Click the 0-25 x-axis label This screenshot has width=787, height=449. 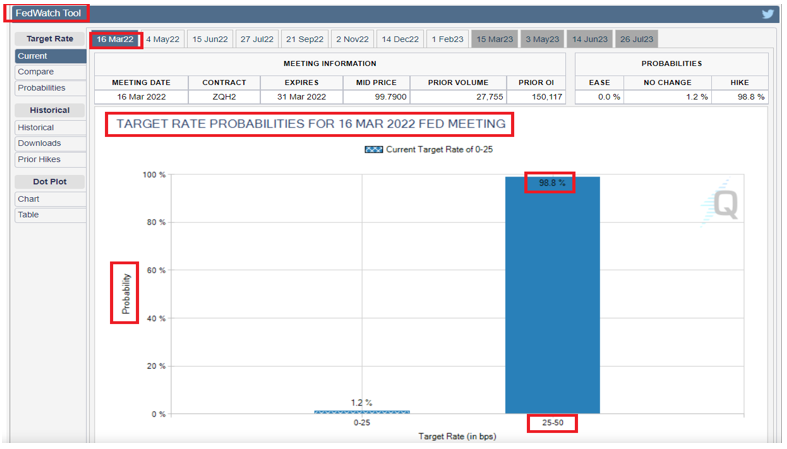click(x=362, y=423)
